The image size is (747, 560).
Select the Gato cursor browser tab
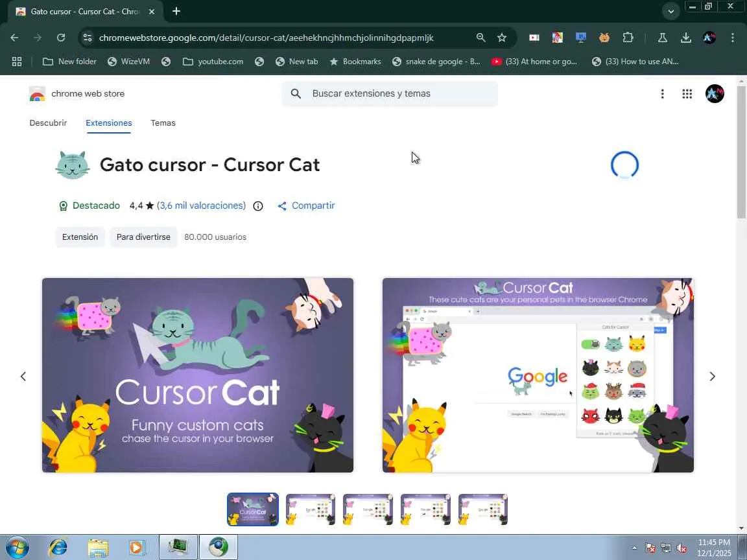click(x=86, y=12)
